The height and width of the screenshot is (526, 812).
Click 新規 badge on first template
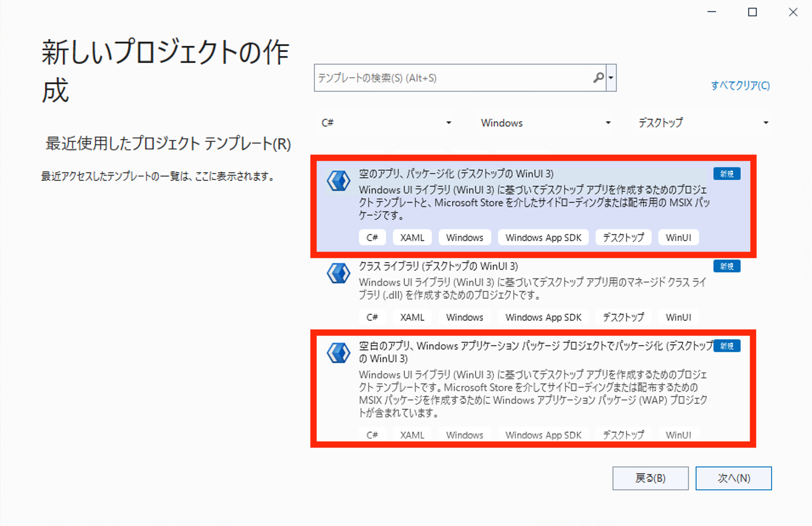726,174
